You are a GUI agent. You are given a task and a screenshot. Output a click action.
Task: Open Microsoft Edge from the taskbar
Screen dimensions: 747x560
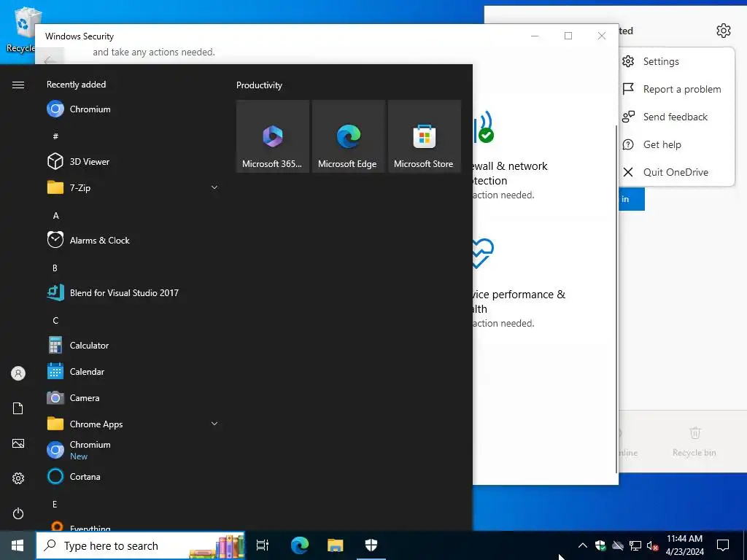pos(300,545)
